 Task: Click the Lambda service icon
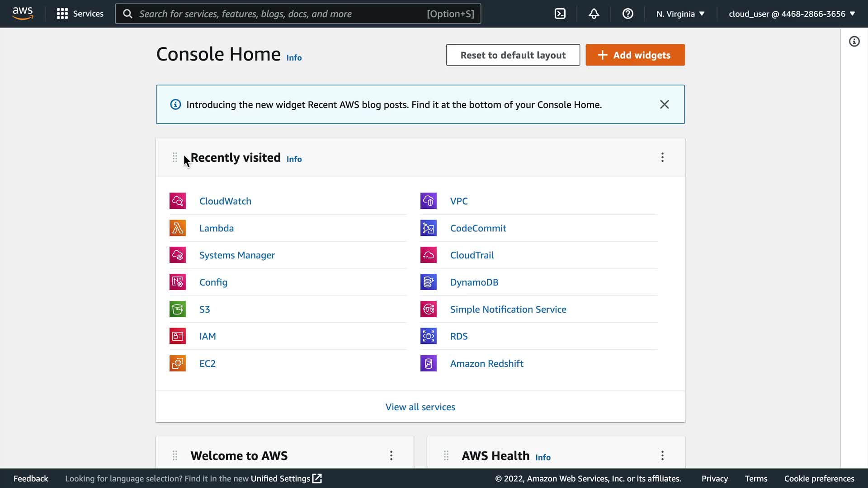[x=177, y=228]
